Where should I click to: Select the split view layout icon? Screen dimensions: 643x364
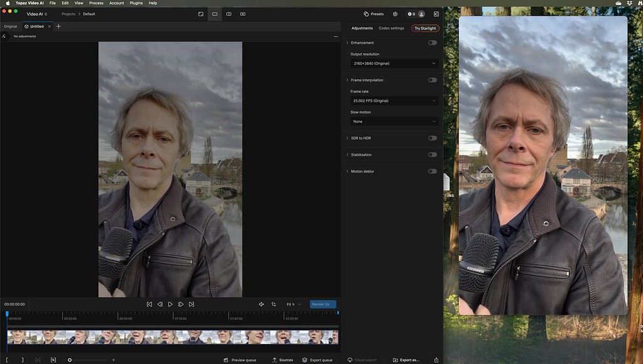pos(229,14)
